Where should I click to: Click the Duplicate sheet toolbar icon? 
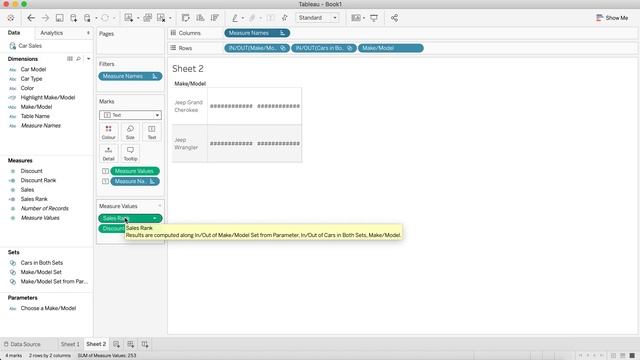pos(147,18)
